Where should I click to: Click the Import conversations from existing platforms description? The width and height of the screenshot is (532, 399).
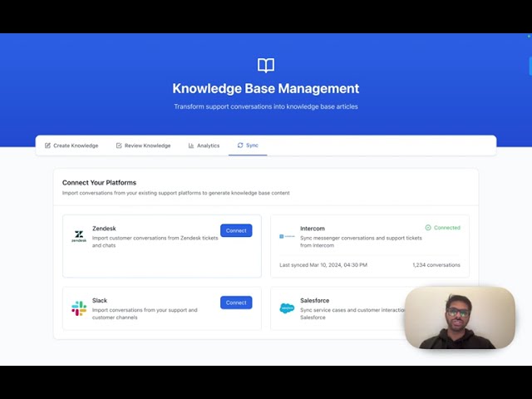175,193
